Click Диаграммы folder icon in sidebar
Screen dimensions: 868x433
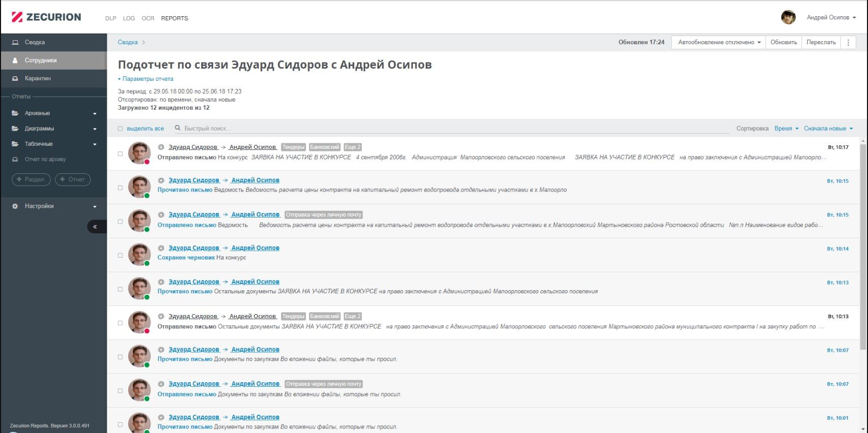pyautogui.click(x=15, y=129)
